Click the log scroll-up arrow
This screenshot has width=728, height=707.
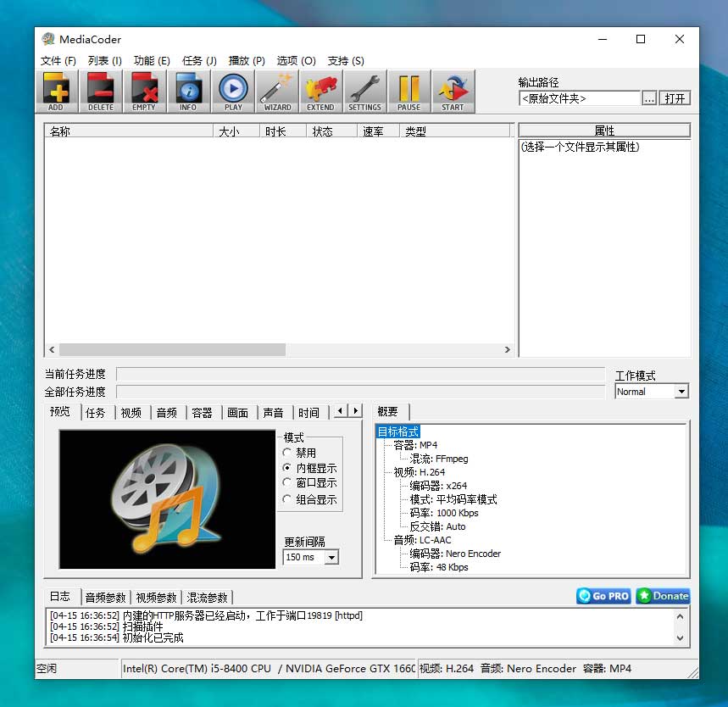tap(680, 616)
